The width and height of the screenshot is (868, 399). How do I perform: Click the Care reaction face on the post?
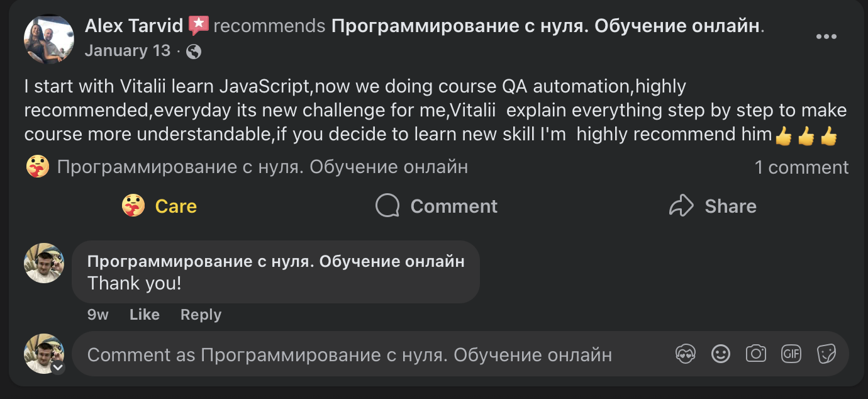(133, 205)
